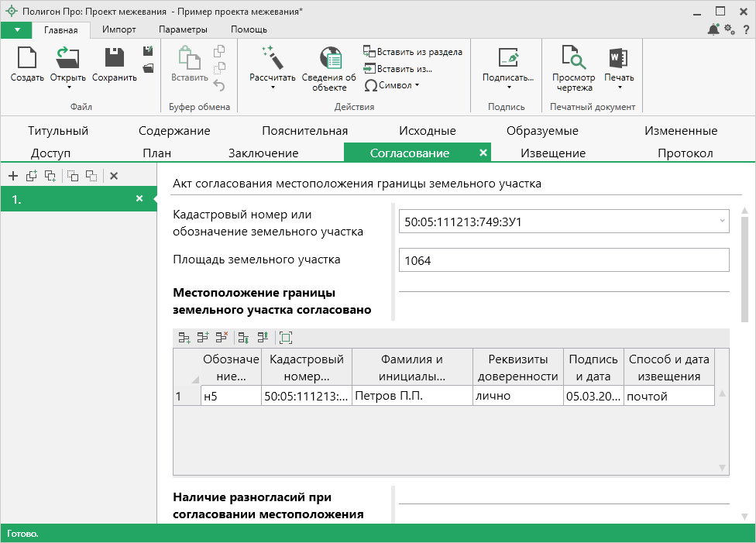The height and width of the screenshot is (543, 756).
Task: Close the Agreement tab
Action: 483,153
